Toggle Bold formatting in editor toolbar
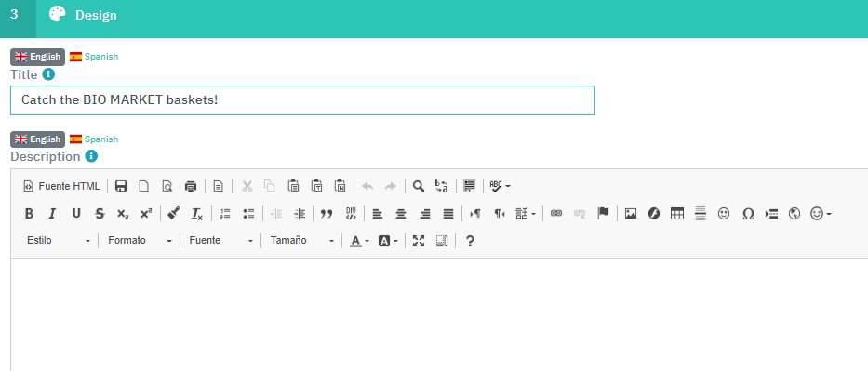This screenshot has width=868, height=371. [30, 214]
